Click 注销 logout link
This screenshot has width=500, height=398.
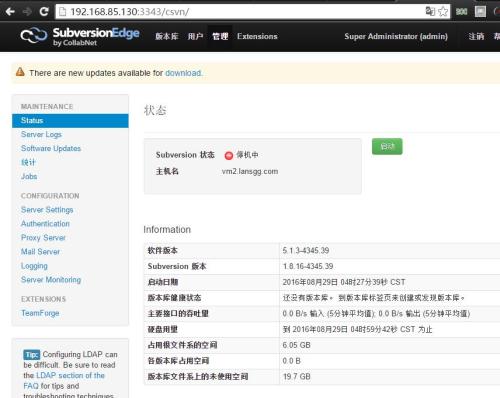[476, 36]
